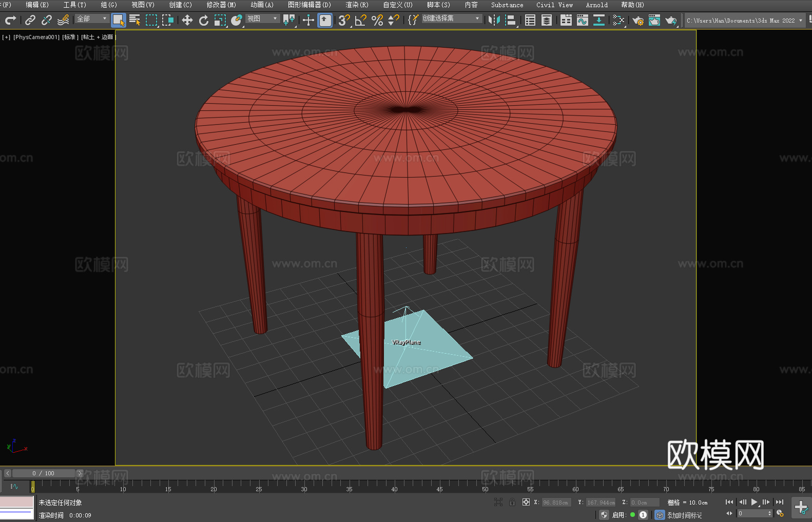Toggle 3D Snaps
Screen dimensions: 812x522
[x=344, y=20]
